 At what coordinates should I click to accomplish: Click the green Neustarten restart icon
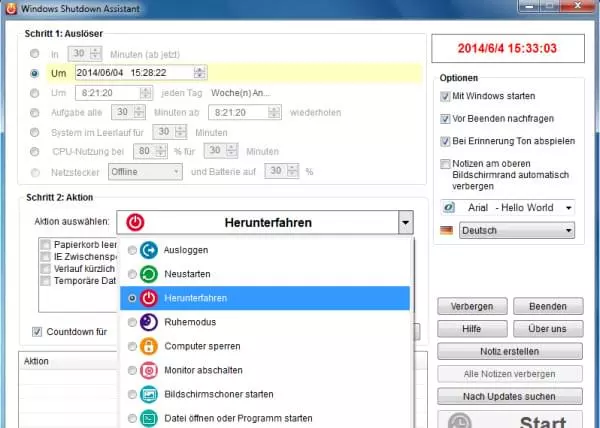tap(149, 274)
